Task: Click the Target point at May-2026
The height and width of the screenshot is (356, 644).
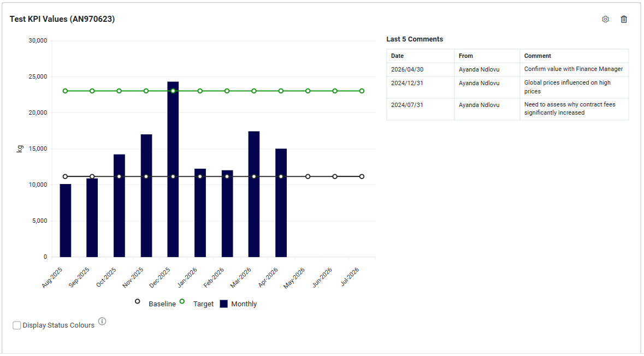Action: 308,91
